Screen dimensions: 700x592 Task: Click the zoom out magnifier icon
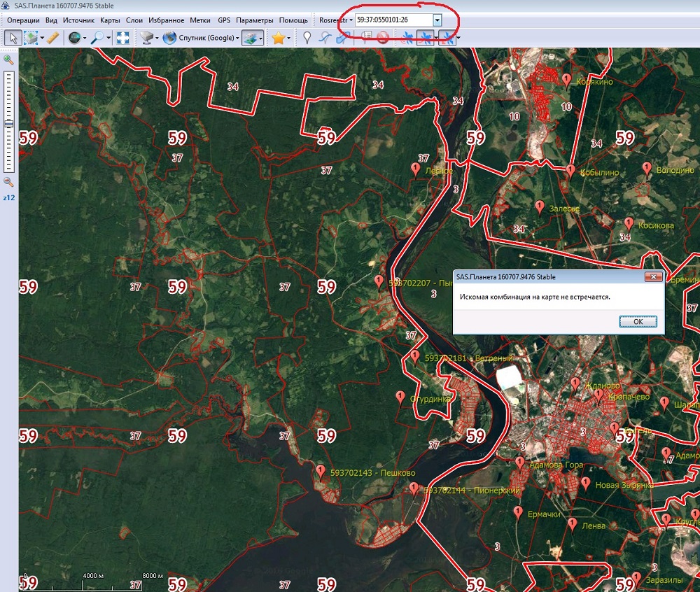tap(8, 182)
